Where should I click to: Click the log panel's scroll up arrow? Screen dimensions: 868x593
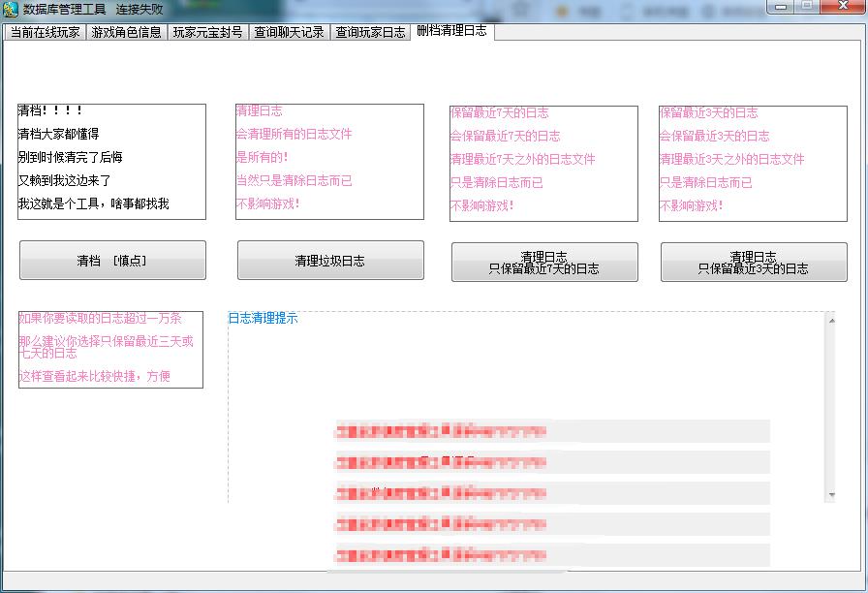tap(830, 320)
